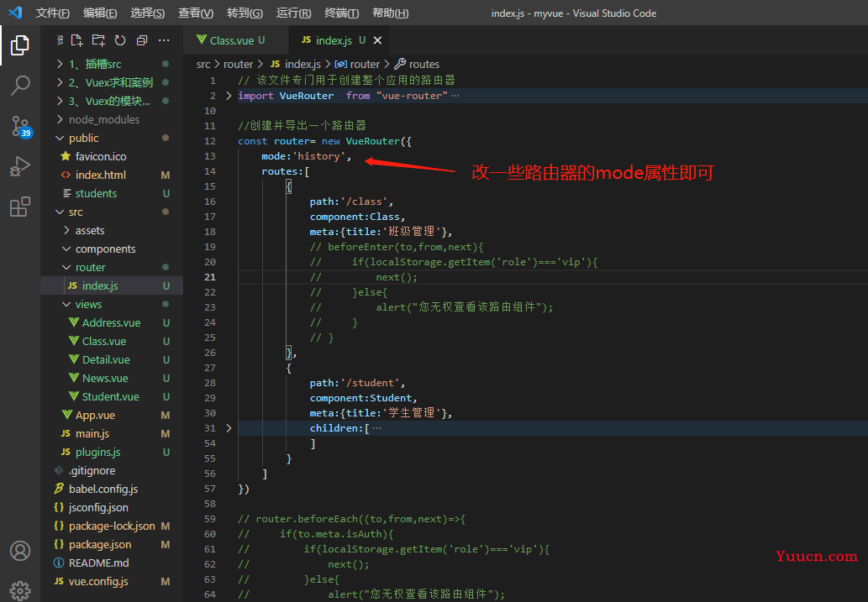Open README.md file

pyautogui.click(x=112, y=563)
